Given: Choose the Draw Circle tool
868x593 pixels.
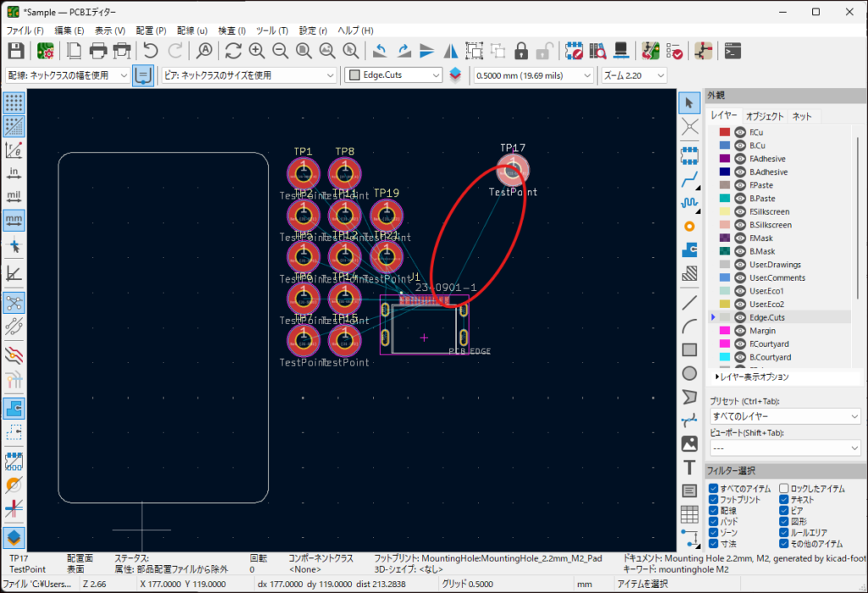Looking at the screenshot, I should [690, 372].
